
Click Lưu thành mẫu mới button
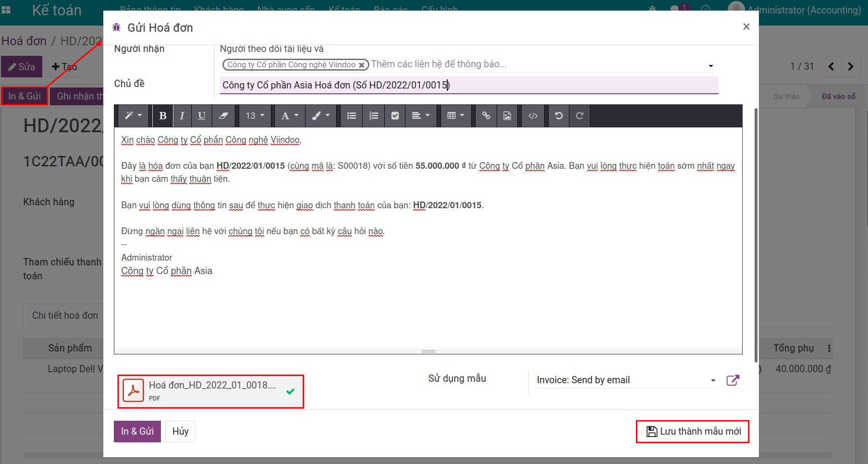[x=692, y=431]
